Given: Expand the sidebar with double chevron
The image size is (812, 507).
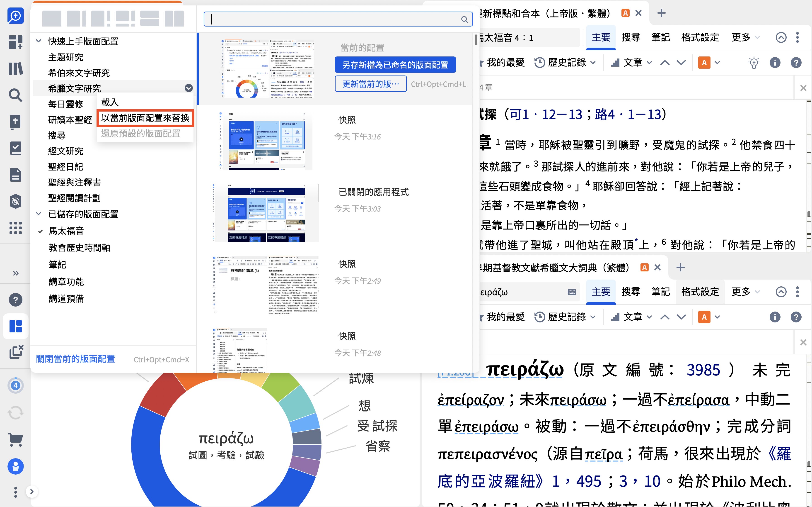Looking at the screenshot, I should click(15, 273).
